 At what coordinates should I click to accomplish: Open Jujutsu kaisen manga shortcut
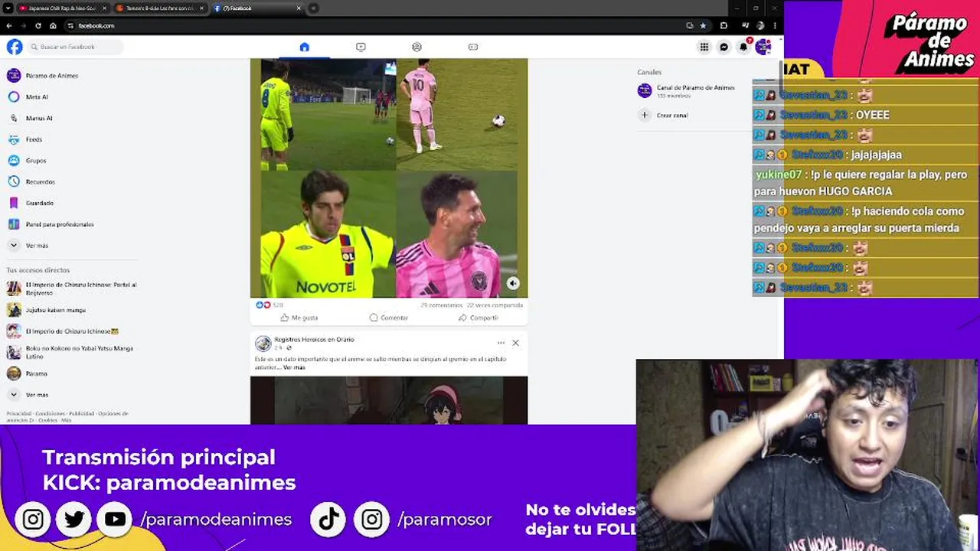click(46, 310)
